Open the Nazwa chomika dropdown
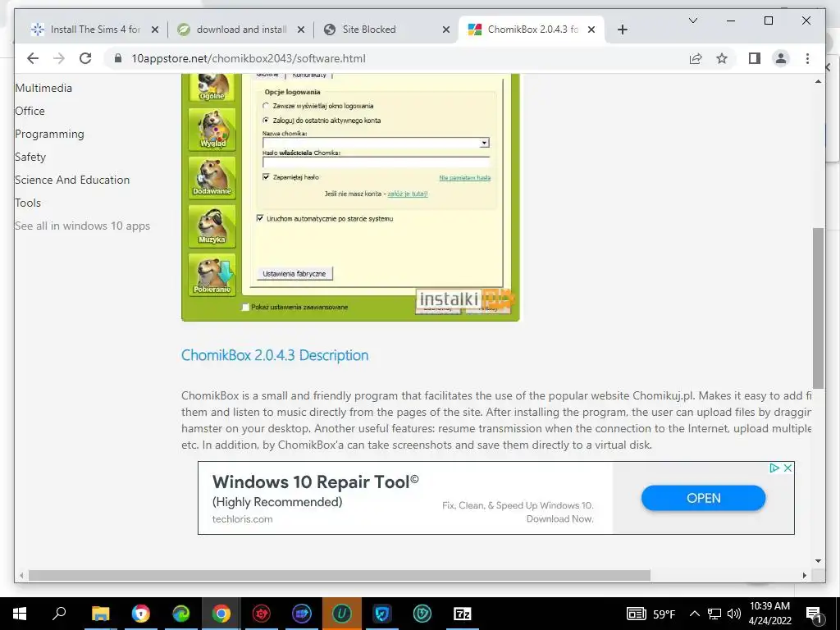840x630 pixels. pos(484,143)
